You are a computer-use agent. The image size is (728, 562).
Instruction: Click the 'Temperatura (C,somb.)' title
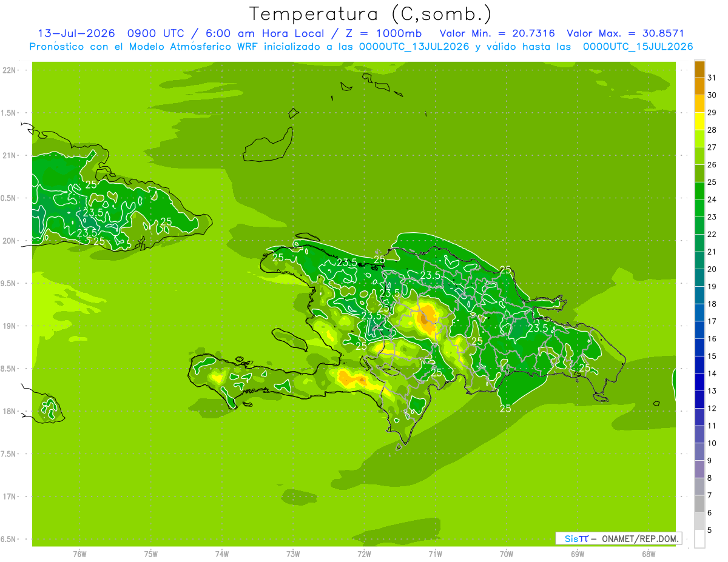point(371,14)
